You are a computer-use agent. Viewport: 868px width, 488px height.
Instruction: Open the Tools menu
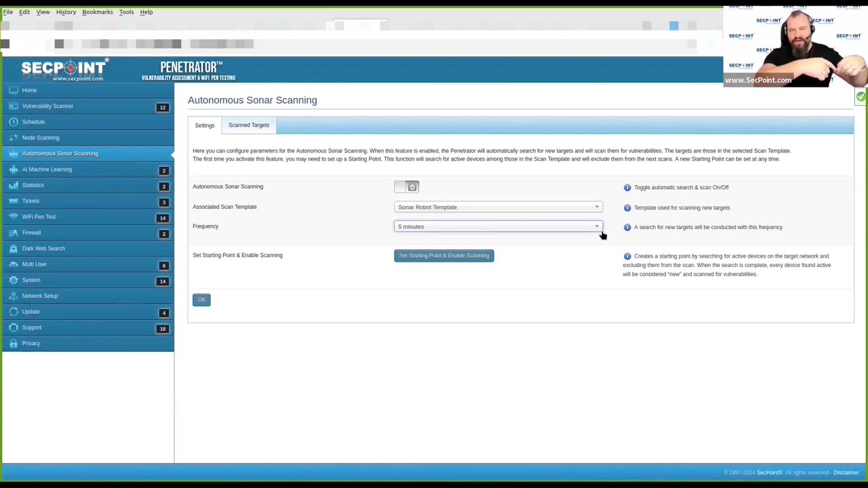coord(126,12)
